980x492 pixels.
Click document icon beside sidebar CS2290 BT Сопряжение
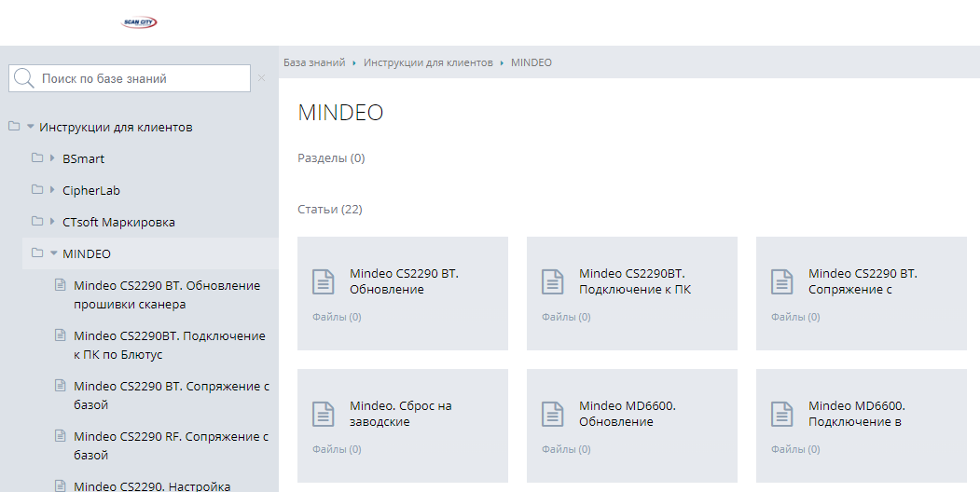point(60,385)
